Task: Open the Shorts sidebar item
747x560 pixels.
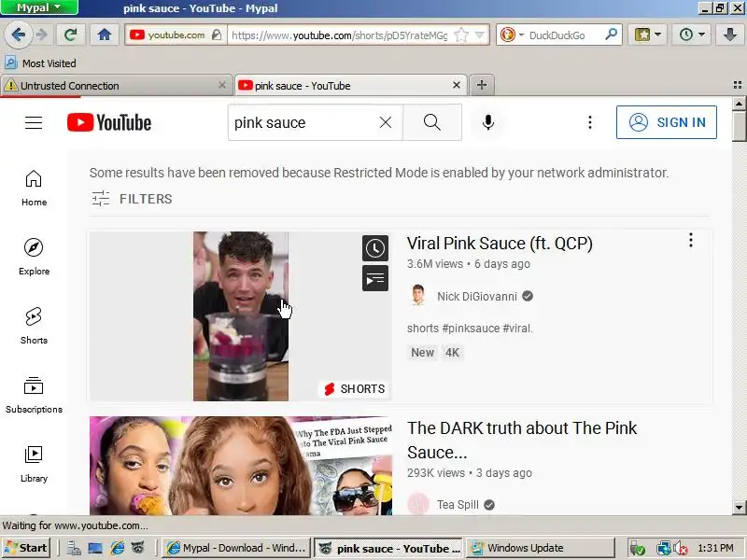Action: click(34, 326)
